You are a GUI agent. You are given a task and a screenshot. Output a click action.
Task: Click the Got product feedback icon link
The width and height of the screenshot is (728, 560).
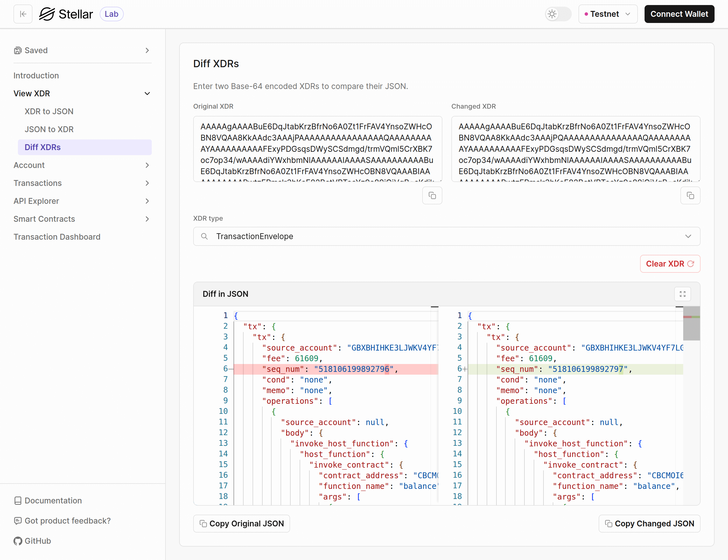pyautogui.click(x=18, y=521)
